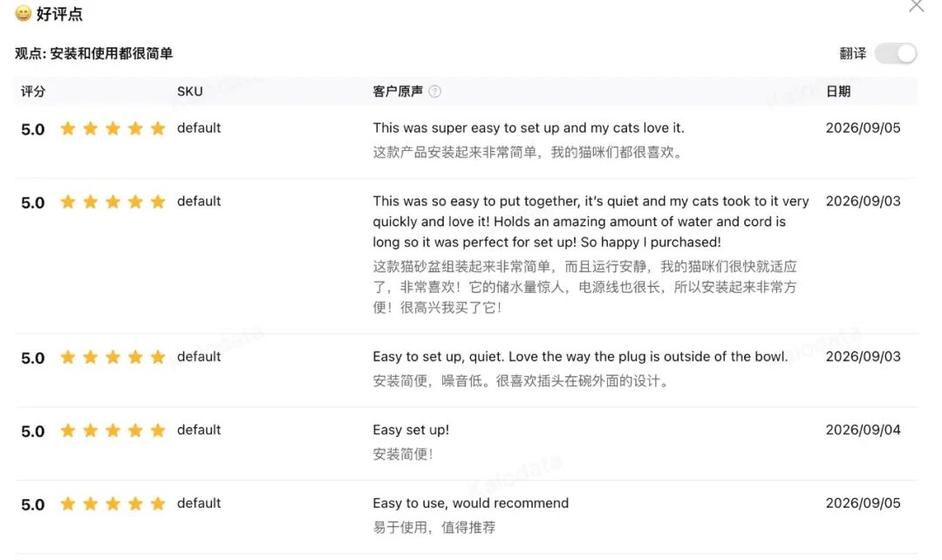Click the 日期 column header
Viewport: 942px width, 560px height.
(x=838, y=92)
